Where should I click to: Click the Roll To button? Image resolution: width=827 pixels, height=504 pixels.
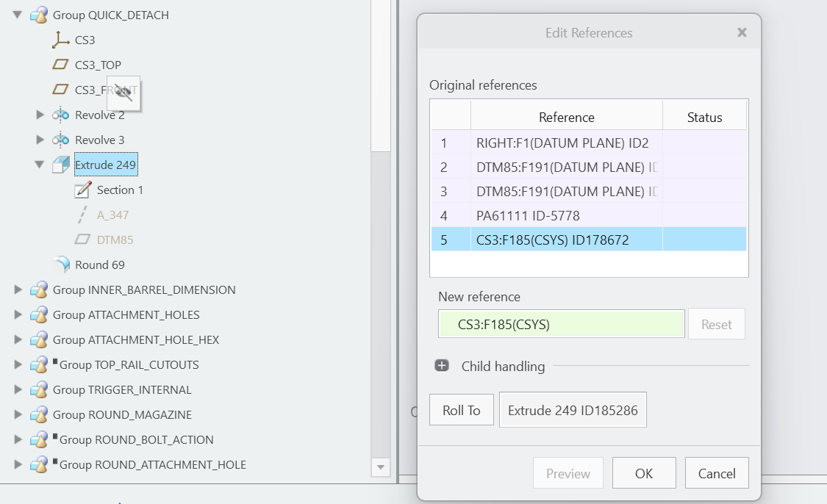click(461, 410)
